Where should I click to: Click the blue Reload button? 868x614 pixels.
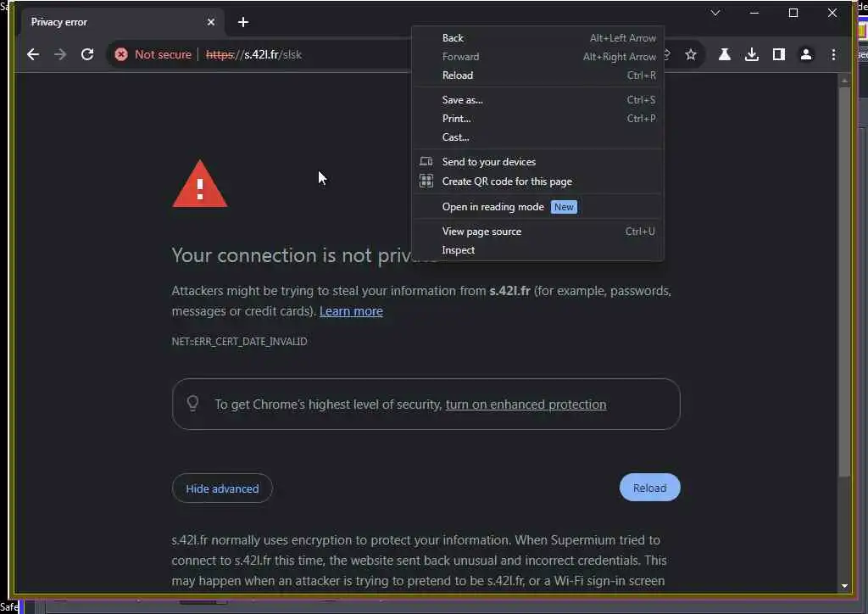[x=649, y=488]
